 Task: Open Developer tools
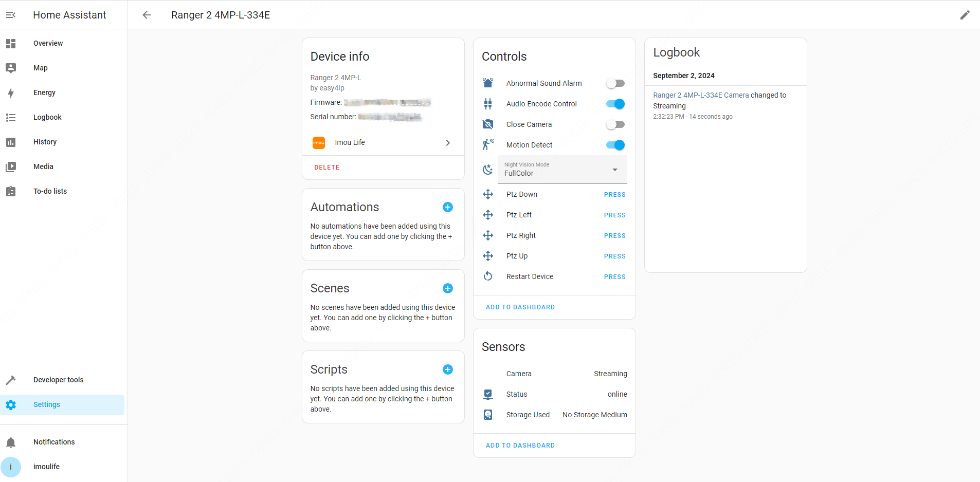click(x=62, y=380)
